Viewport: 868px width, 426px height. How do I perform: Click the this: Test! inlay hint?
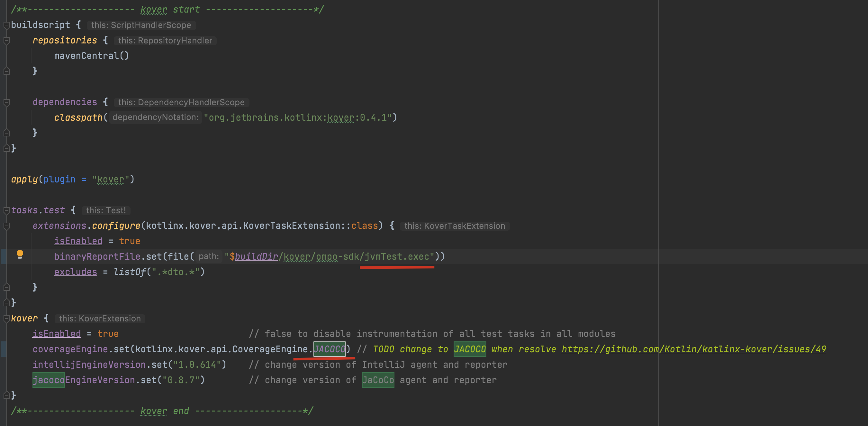(105, 210)
